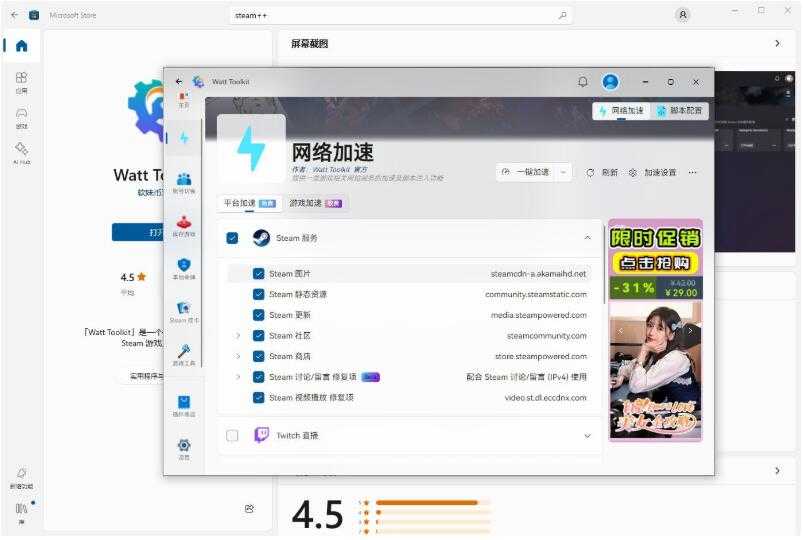Click the blue open button in Microsoft Store
This screenshot has width=803, height=540.
(x=138, y=232)
